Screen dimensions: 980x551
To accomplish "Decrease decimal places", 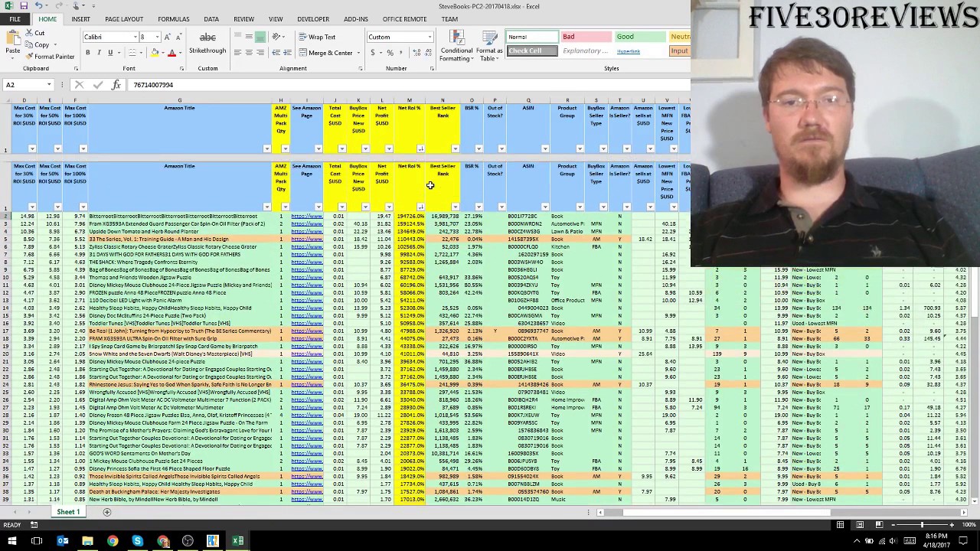I will point(427,53).
